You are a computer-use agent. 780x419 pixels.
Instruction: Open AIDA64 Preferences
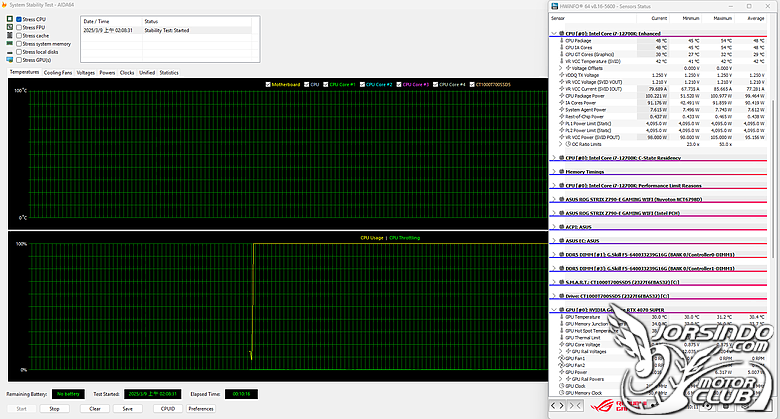click(201, 409)
